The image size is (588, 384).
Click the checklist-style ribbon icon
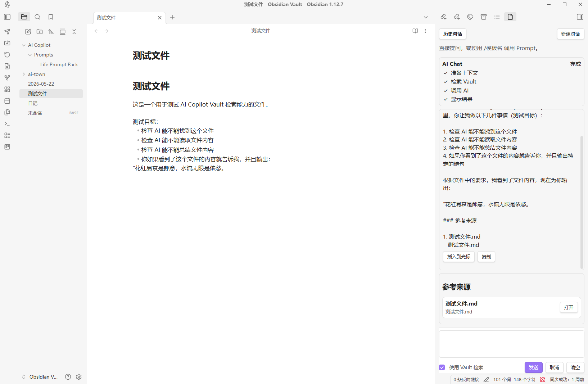point(7,135)
